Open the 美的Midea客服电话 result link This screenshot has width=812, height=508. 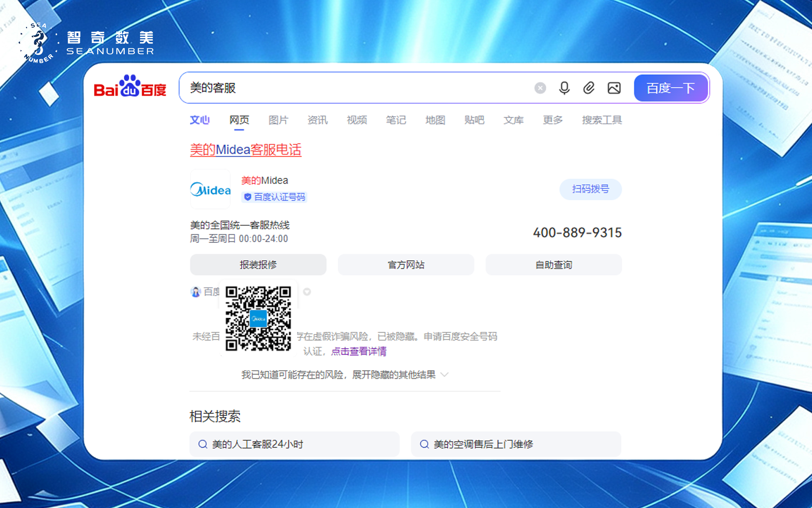point(246,150)
